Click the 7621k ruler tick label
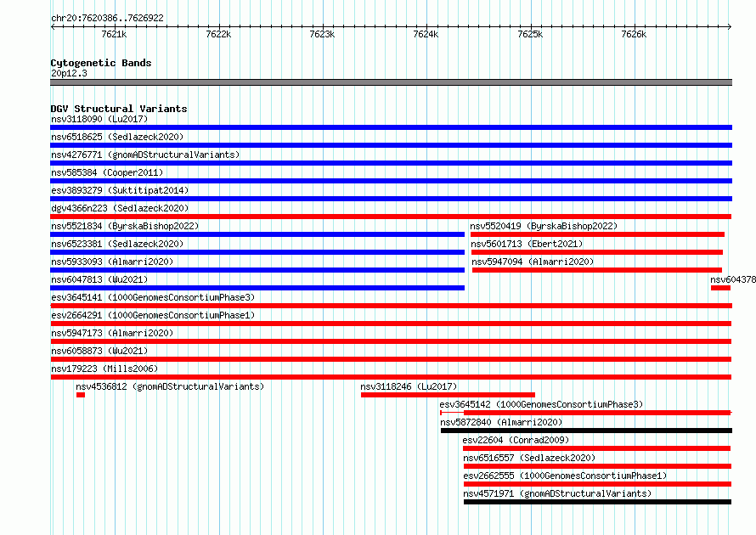 pos(115,34)
